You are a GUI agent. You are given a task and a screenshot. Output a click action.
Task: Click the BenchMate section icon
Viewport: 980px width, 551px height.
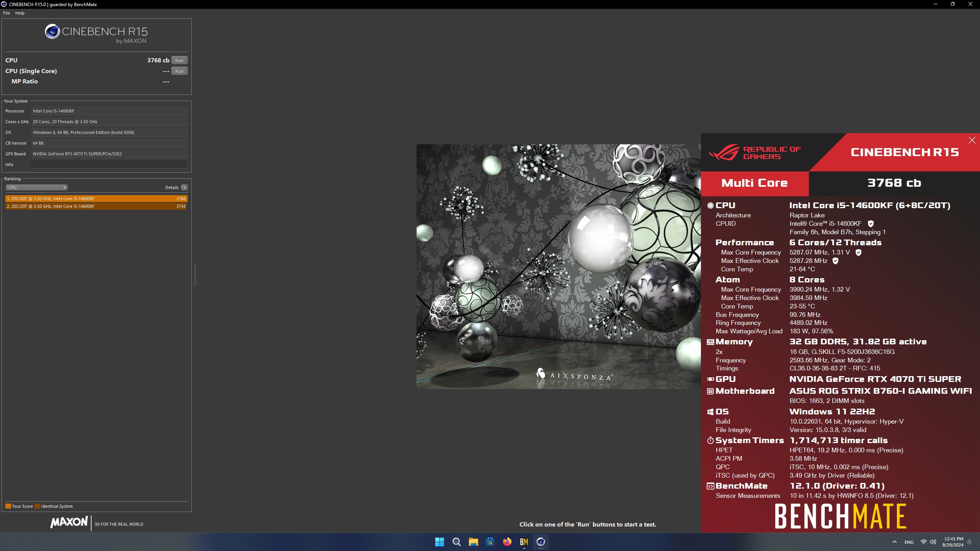710,486
